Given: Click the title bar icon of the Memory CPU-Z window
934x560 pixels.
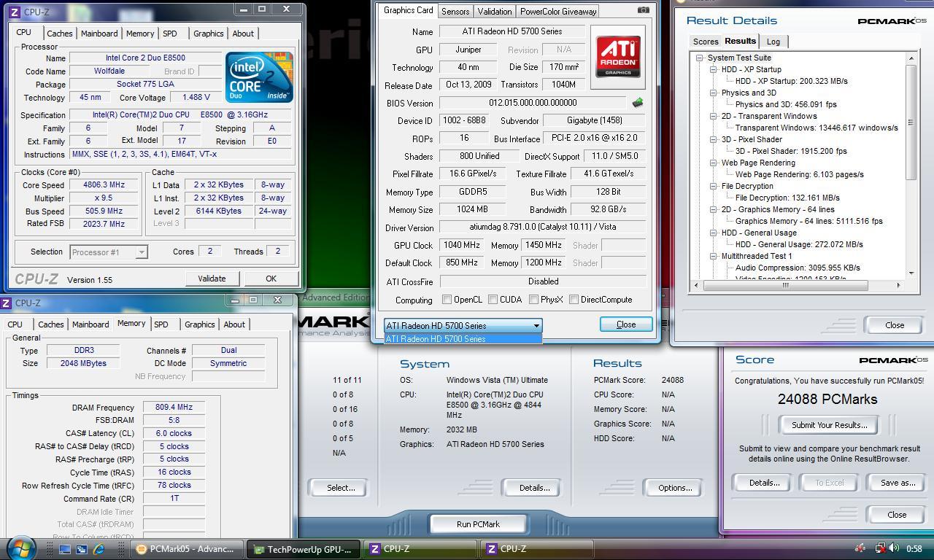Looking at the screenshot, I should coord(7,303).
